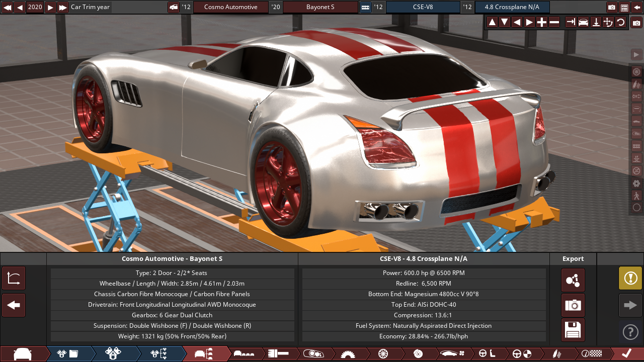The height and width of the screenshot is (362, 644).
Task: Open the graph curve button in bottom-left
Action: pos(14,279)
